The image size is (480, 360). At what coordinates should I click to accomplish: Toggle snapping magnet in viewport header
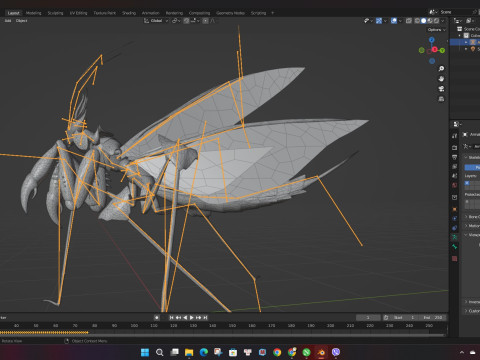coord(187,21)
